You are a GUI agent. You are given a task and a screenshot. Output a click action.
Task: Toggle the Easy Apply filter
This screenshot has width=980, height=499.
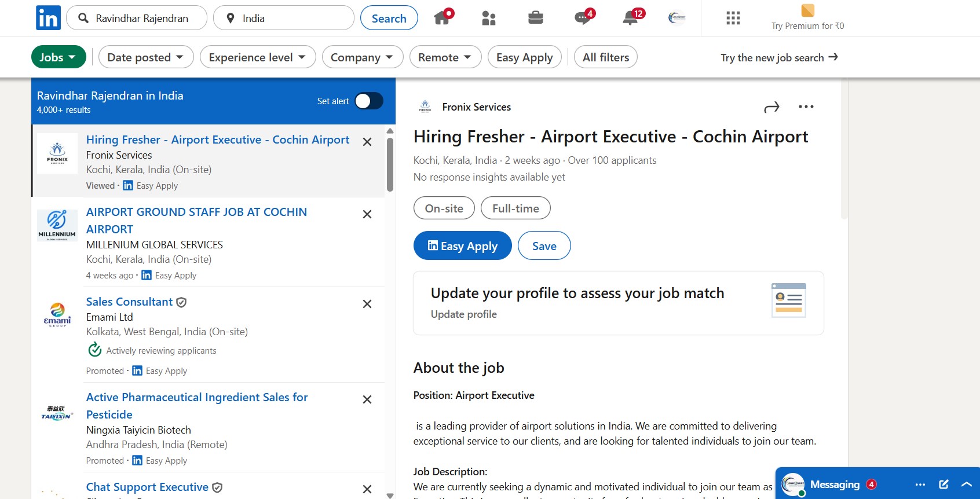525,57
